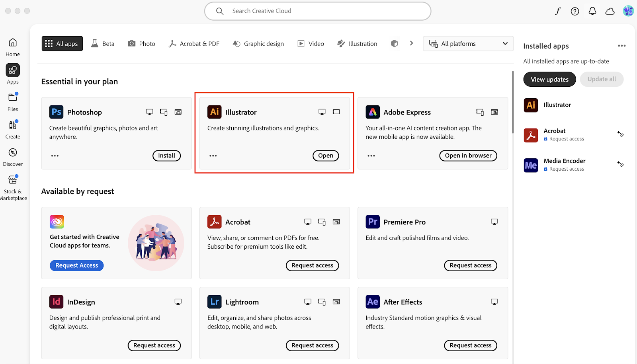Expand more category tabs with right chevron
Screen dimensions: 637x364
coord(411,43)
